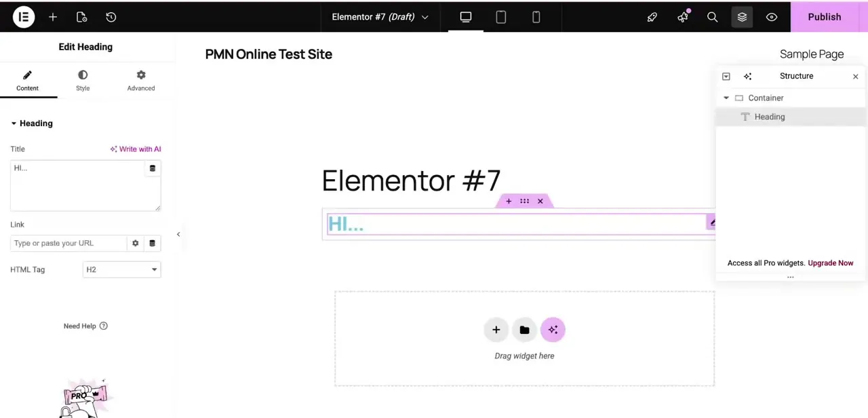This screenshot has width=868, height=418.
Task: Collapse the editor panel arrow
Action: click(178, 234)
